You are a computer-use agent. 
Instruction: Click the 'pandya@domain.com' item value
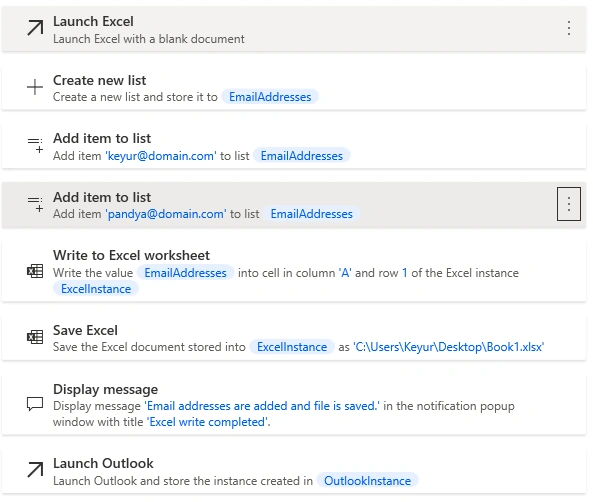pos(166,214)
